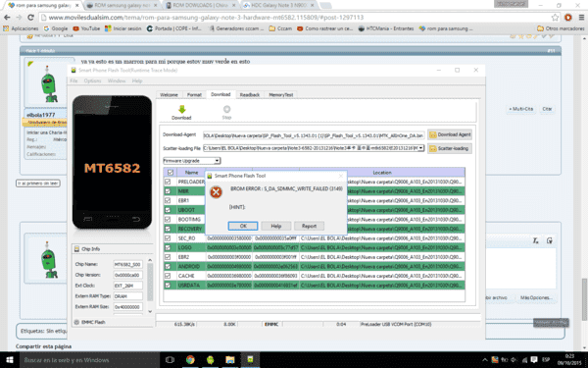Open File Explorer from taskbar

(230, 360)
